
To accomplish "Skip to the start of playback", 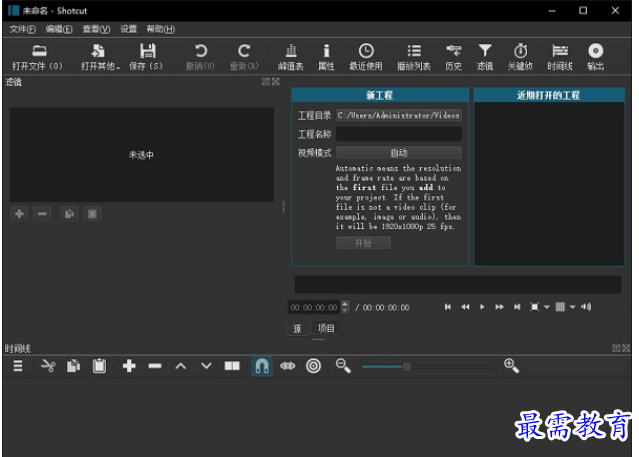I will click(448, 307).
